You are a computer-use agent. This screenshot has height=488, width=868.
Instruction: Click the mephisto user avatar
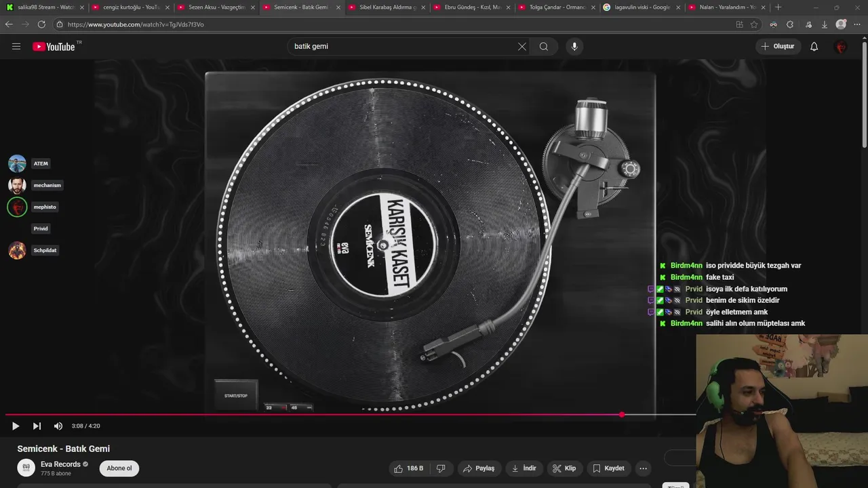[17, 207]
